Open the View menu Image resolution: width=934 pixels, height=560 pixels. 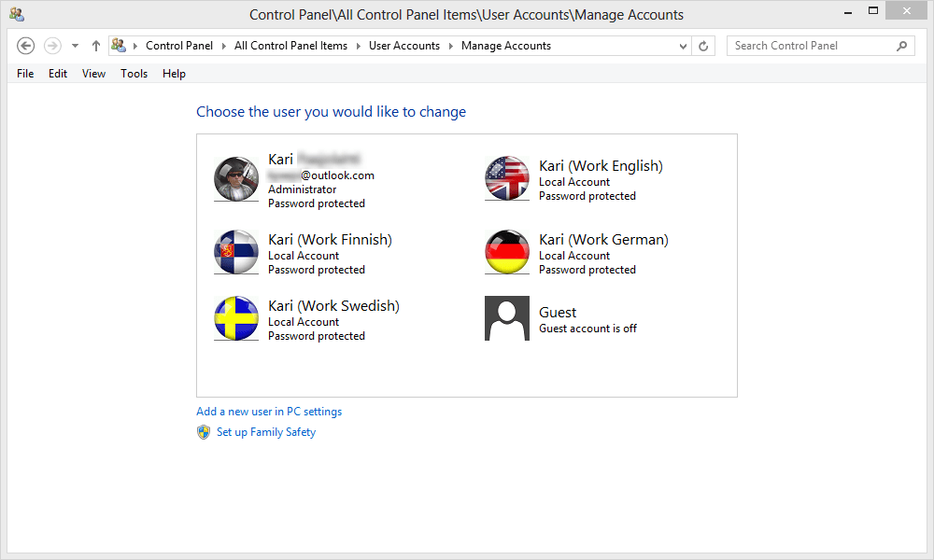pyautogui.click(x=93, y=73)
